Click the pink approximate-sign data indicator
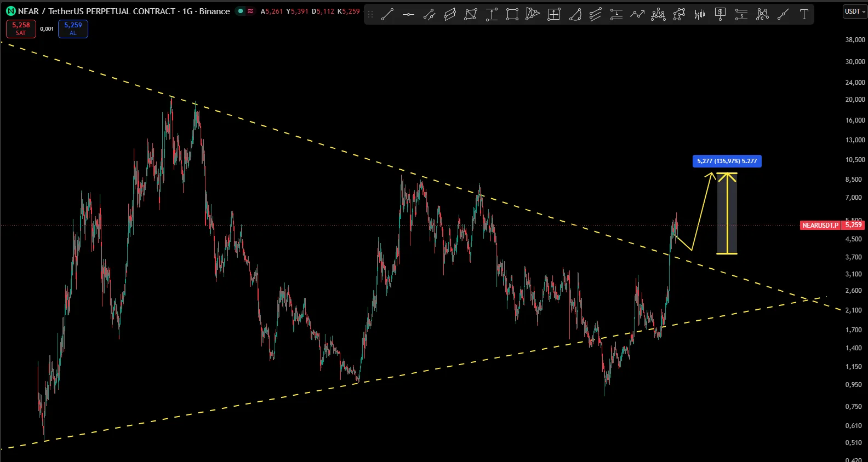Viewport: 868px width, 462px height. pyautogui.click(x=250, y=11)
